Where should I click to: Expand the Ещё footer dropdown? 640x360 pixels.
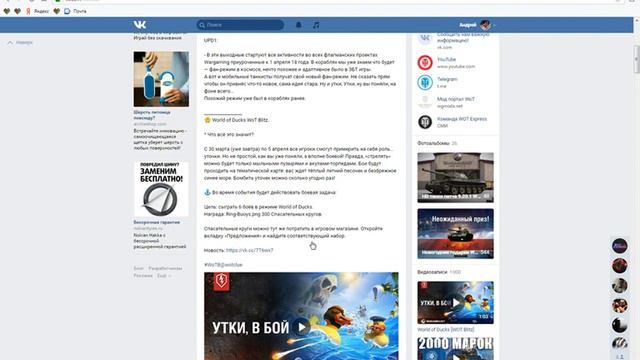coord(164,276)
